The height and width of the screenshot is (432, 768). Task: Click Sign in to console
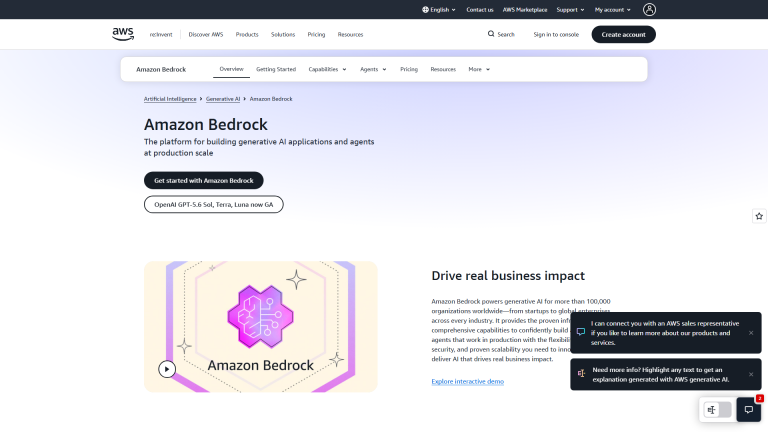[x=556, y=34]
